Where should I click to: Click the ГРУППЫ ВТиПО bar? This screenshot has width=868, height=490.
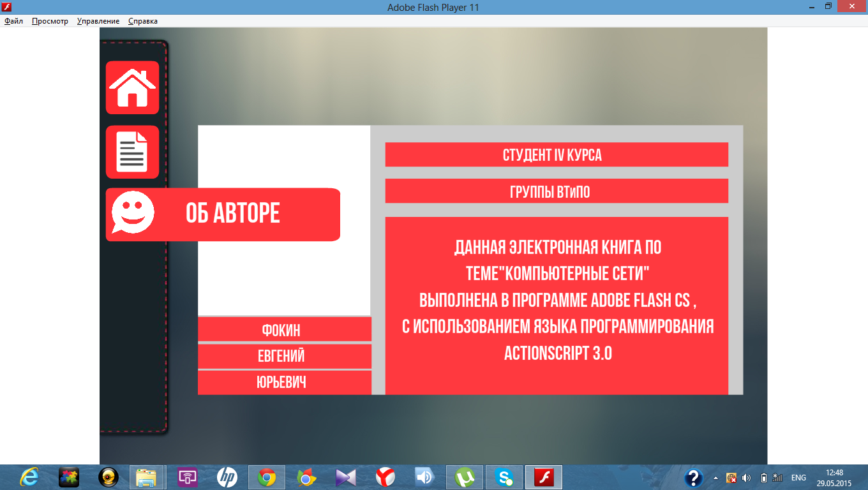click(557, 191)
